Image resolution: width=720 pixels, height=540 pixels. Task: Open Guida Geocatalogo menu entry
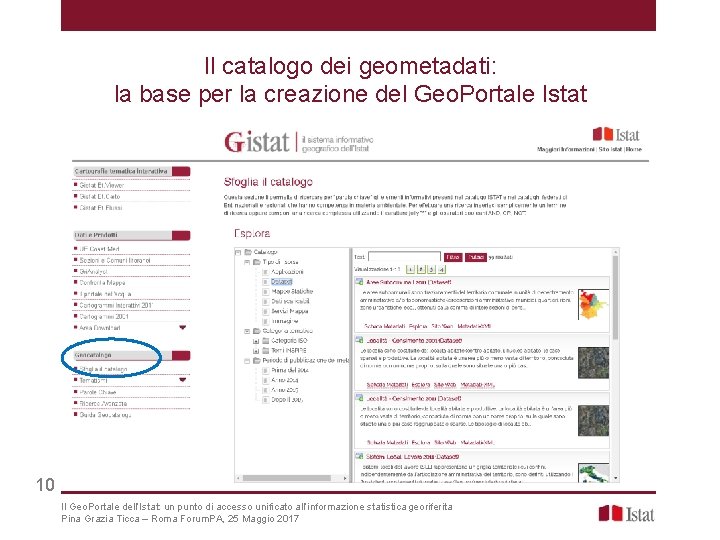105,415
